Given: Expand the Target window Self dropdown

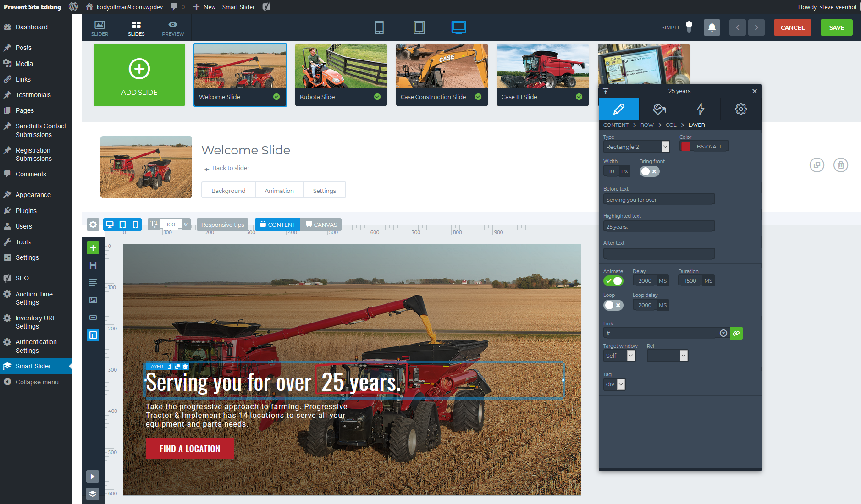Looking at the screenshot, I should pos(619,356).
